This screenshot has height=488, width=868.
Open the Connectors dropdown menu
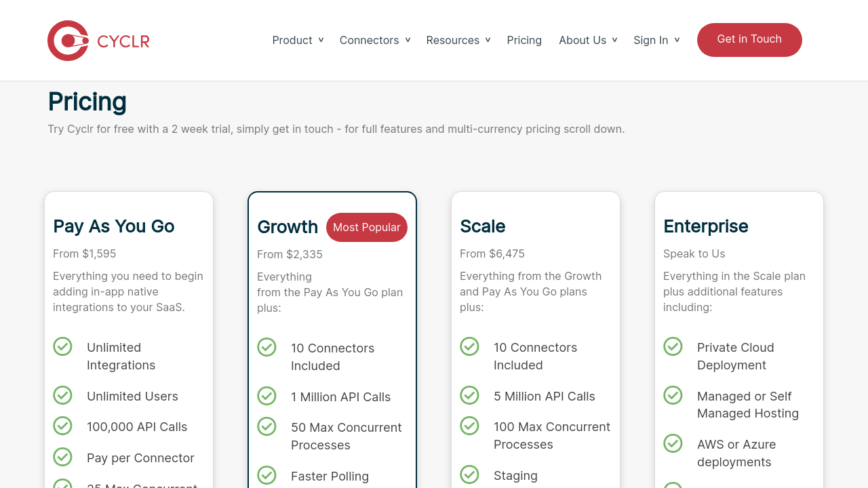click(374, 40)
